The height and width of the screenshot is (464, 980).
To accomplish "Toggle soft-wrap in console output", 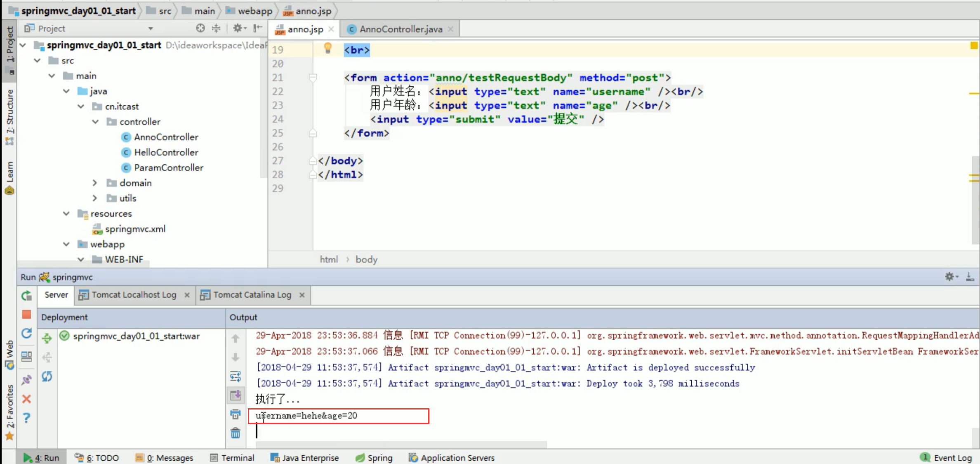I will tap(236, 376).
